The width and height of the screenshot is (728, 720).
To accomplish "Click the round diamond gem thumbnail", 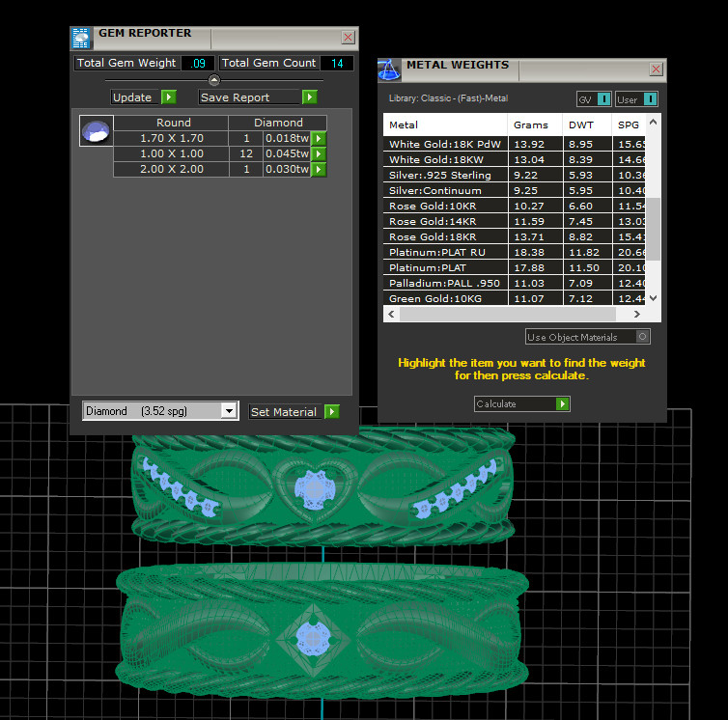I will [96, 131].
